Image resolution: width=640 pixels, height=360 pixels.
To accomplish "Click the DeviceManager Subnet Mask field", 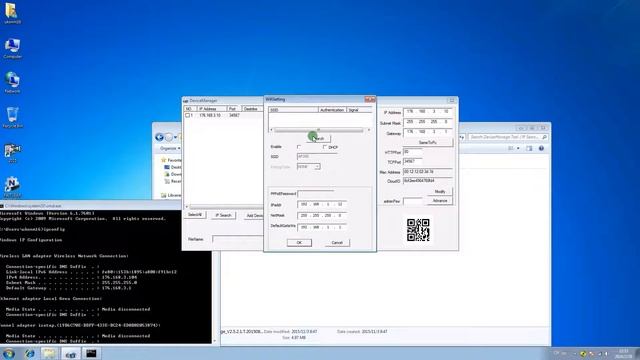I will [x=428, y=122].
